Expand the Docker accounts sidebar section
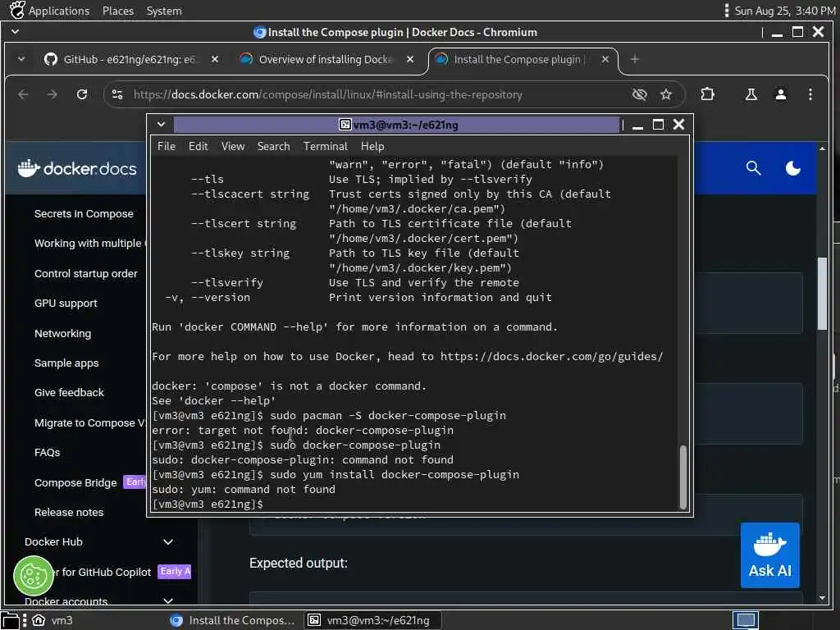 [167, 601]
